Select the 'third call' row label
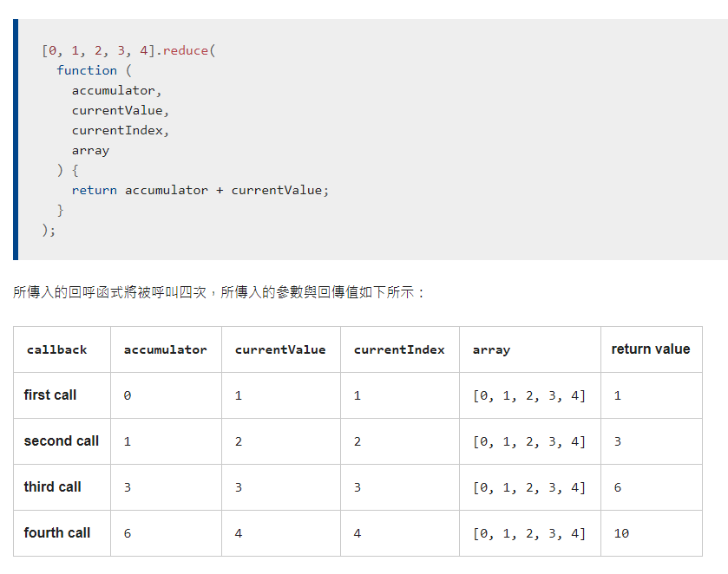Viewport: 728px width, 574px height. click(x=53, y=487)
